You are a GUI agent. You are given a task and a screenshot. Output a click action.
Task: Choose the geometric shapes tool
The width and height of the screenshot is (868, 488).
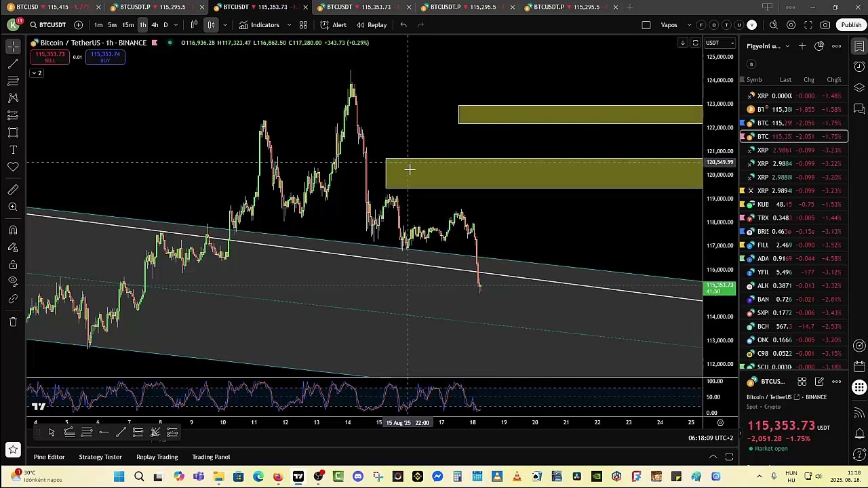click(13, 132)
